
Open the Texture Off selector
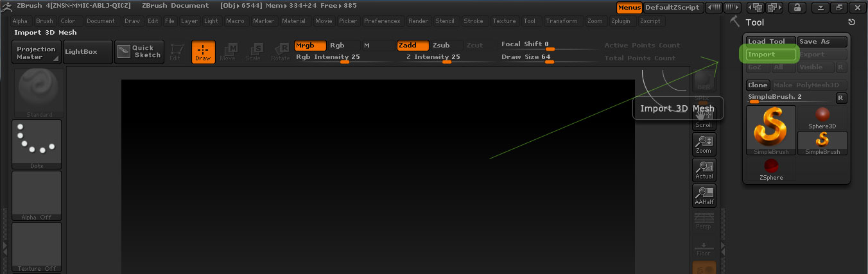tap(37, 247)
